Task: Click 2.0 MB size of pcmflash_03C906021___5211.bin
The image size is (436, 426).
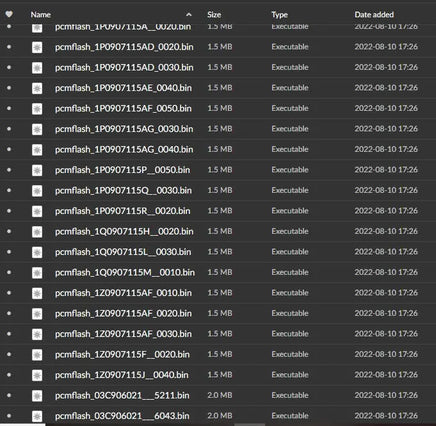Action: 220,395
